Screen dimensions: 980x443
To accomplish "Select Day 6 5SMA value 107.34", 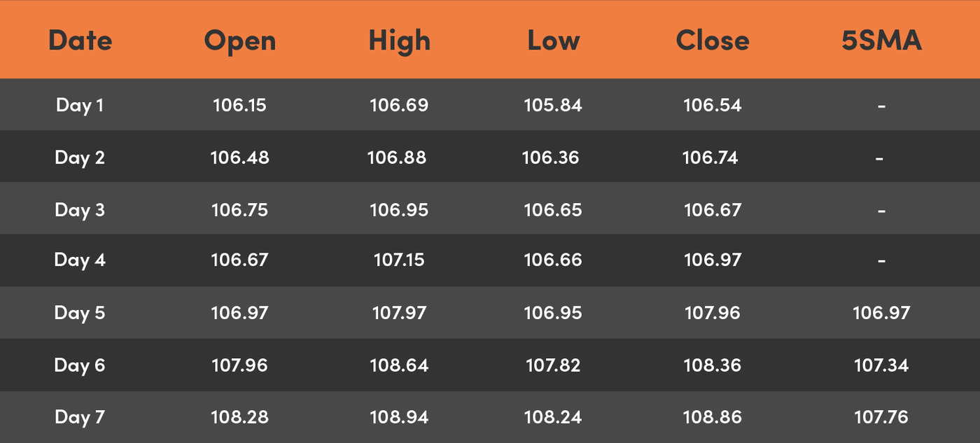I will (x=881, y=365).
